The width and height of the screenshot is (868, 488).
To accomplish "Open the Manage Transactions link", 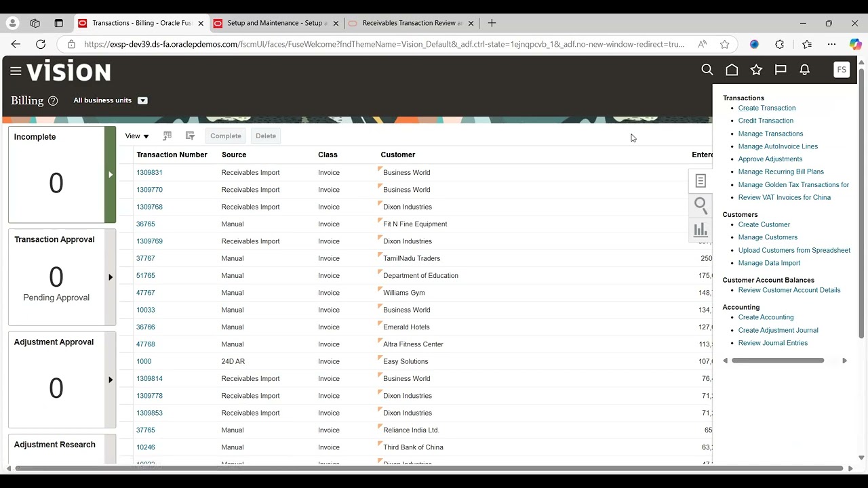I will click(x=770, y=134).
